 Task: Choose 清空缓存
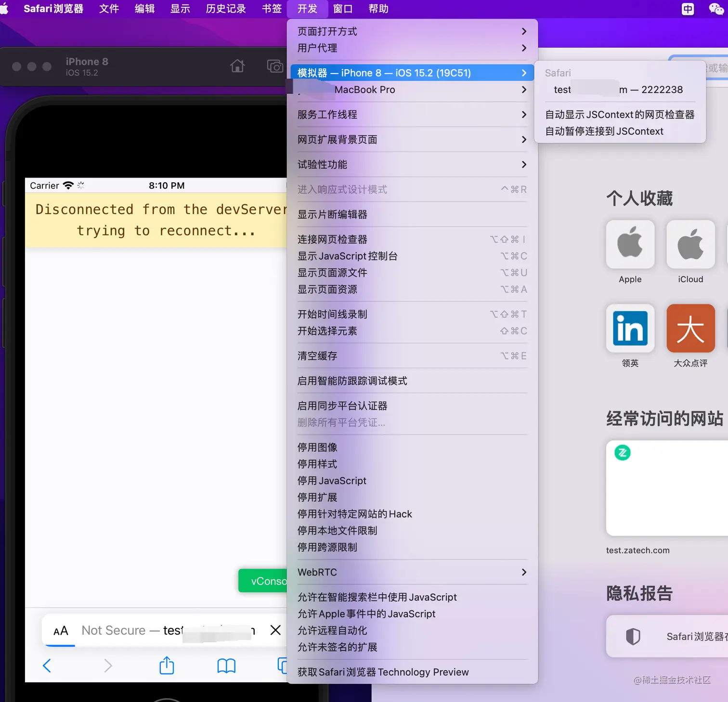[x=412, y=356]
